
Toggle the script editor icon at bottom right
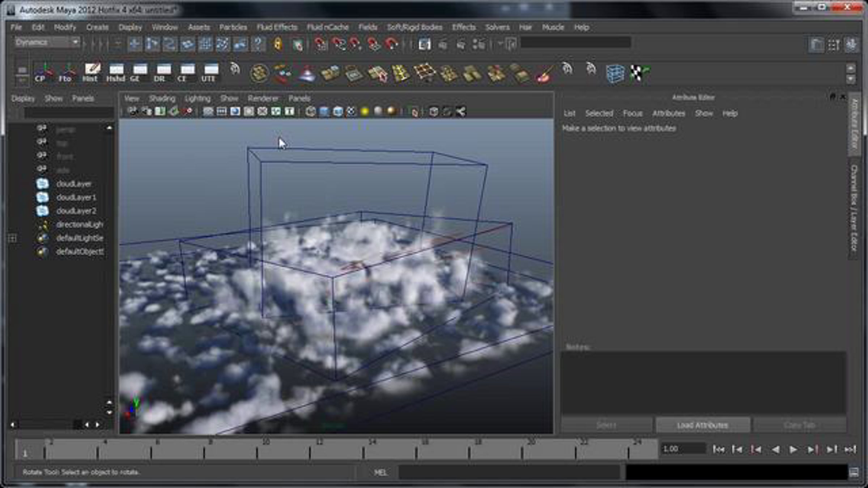click(854, 472)
